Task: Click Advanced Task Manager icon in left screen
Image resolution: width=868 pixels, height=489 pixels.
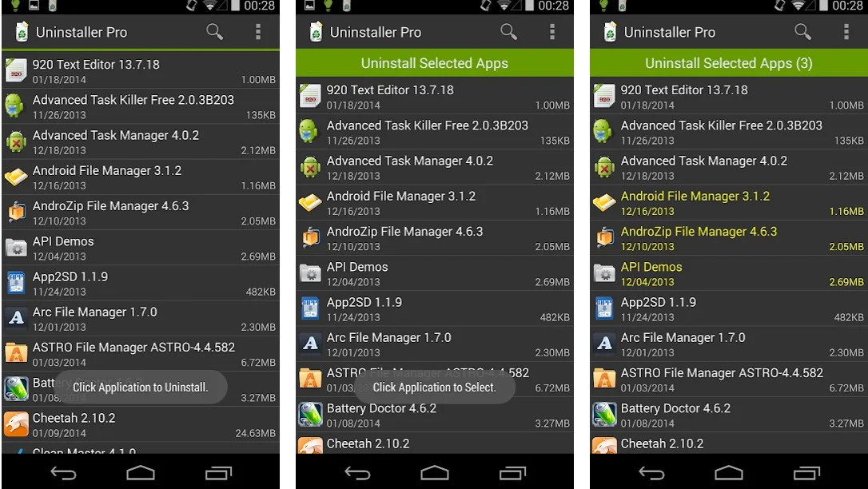Action: [16, 142]
